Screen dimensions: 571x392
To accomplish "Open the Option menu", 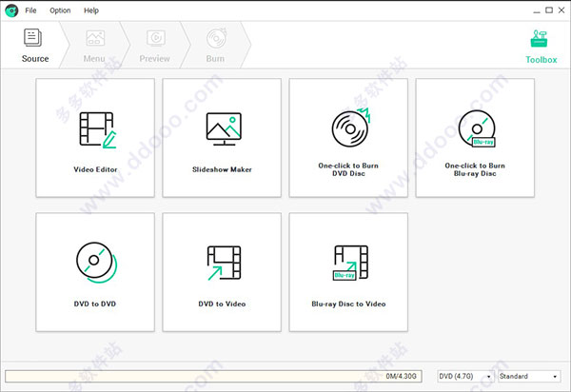I will [x=60, y=10].
